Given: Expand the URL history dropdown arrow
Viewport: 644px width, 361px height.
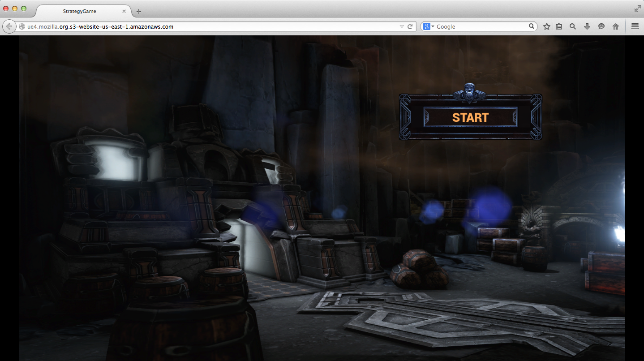Looking at the screenshot, I should coord(402,27).
